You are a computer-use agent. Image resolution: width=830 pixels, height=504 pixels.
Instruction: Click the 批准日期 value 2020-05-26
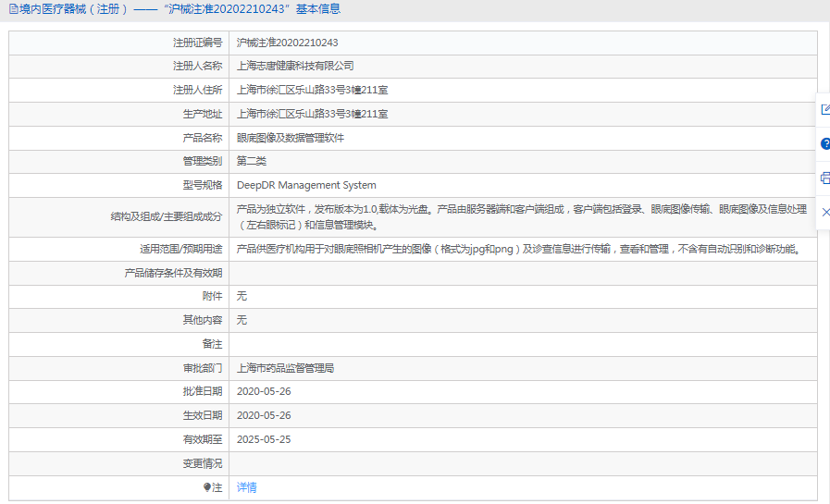tap(264, 391)
